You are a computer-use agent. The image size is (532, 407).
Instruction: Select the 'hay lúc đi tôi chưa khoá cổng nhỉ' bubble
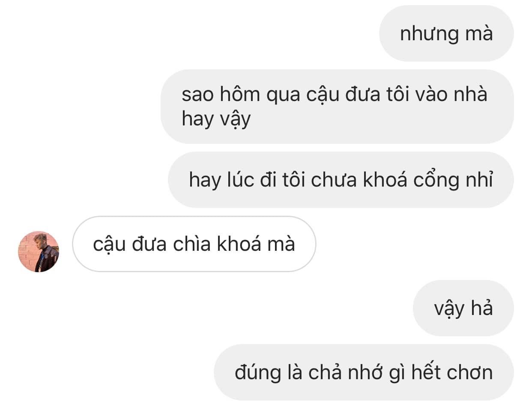click(x=341, y=180)
